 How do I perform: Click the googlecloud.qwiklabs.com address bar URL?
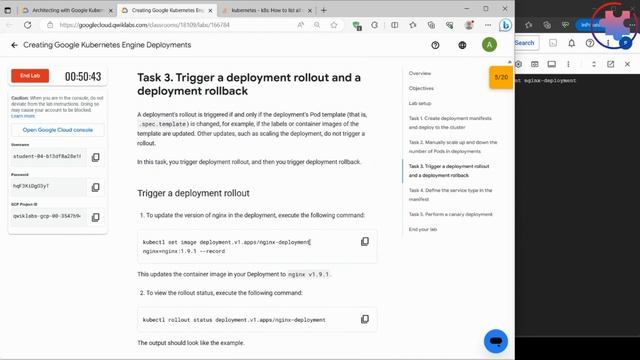tap(144, 25)
